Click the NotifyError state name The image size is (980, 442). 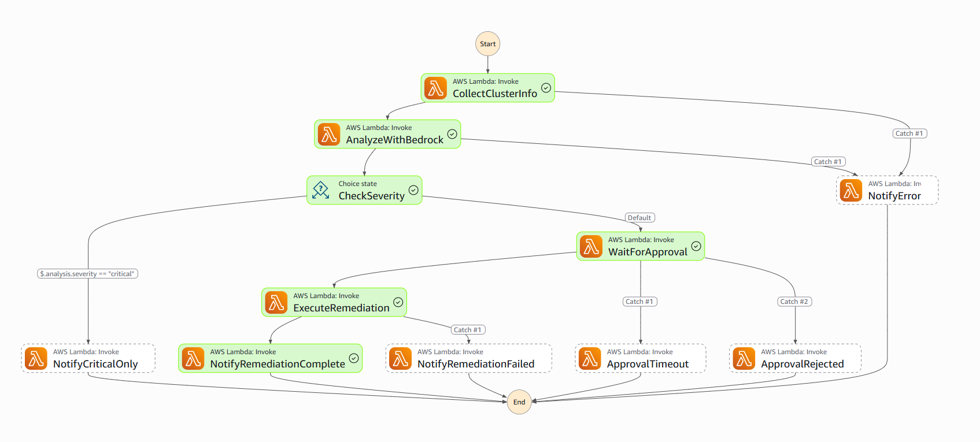[894, 196]
